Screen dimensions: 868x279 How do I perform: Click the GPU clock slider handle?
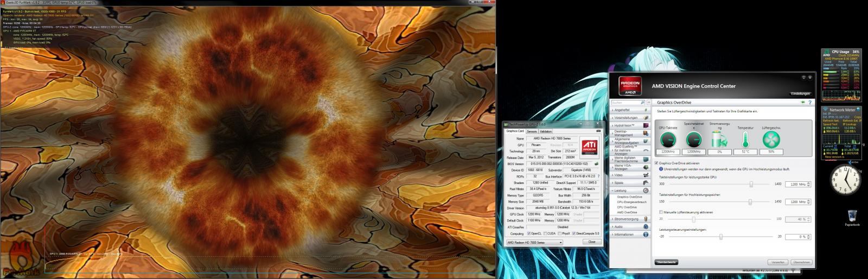[x=751, y=184]
